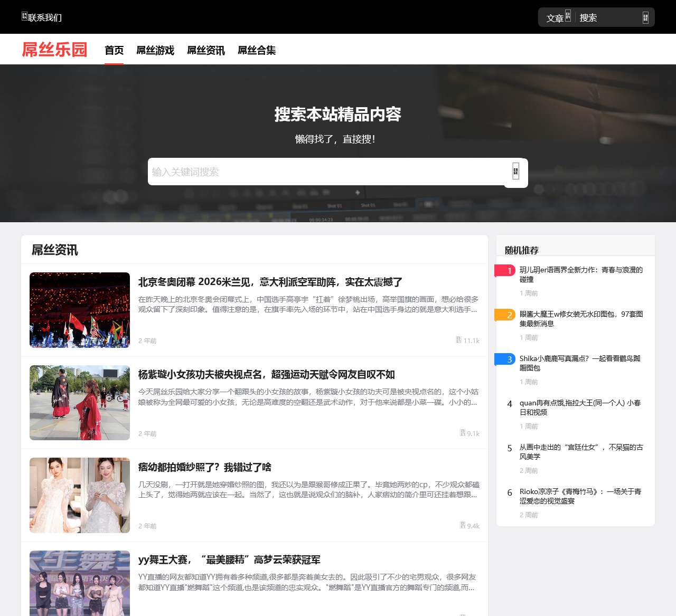Open the 杨紫璇小女孩 article thumbnail
Viewport: 676px width, 616px height.
(x=80, y=403)
